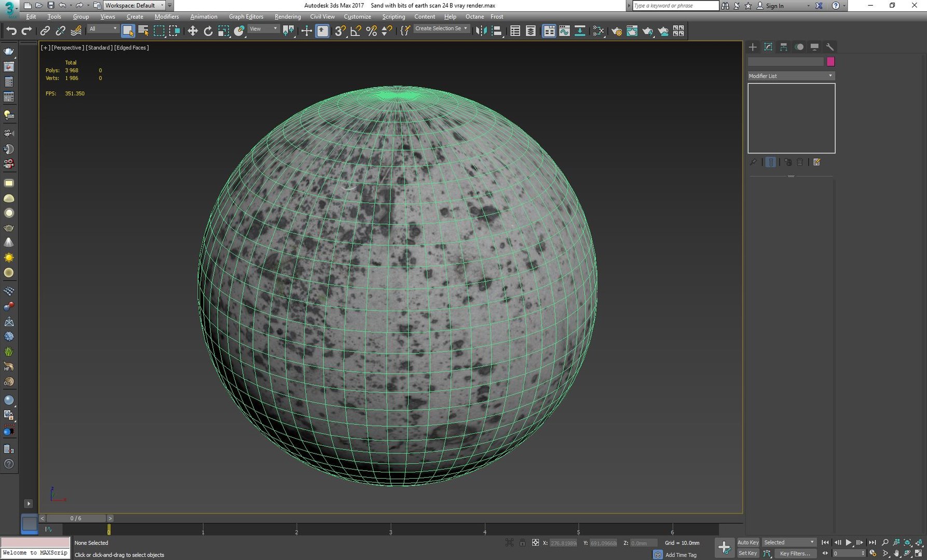Open the Create command panel tab
Viewport: 927px width, 560px height.
[x=753, y=47]
